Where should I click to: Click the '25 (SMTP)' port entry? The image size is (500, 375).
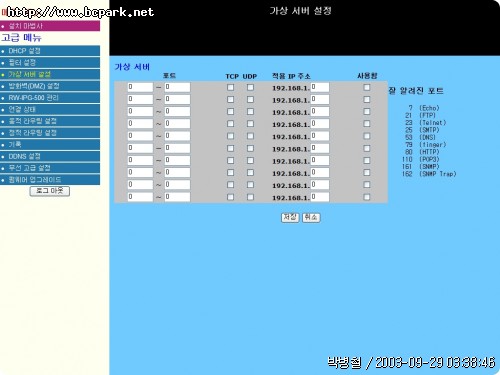coord(422,130)
